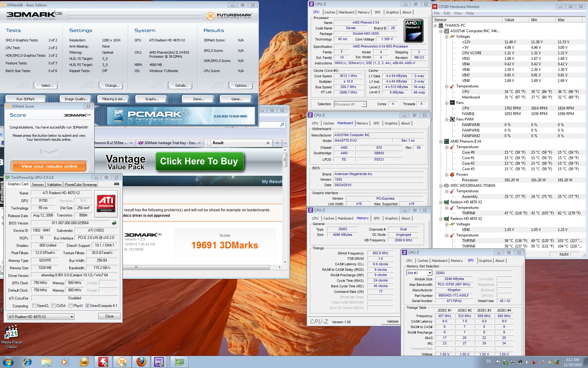The height and width of the screenshot is (368, 588).
Task: Click the Validate button in CPU-Z
Action: 392,321
